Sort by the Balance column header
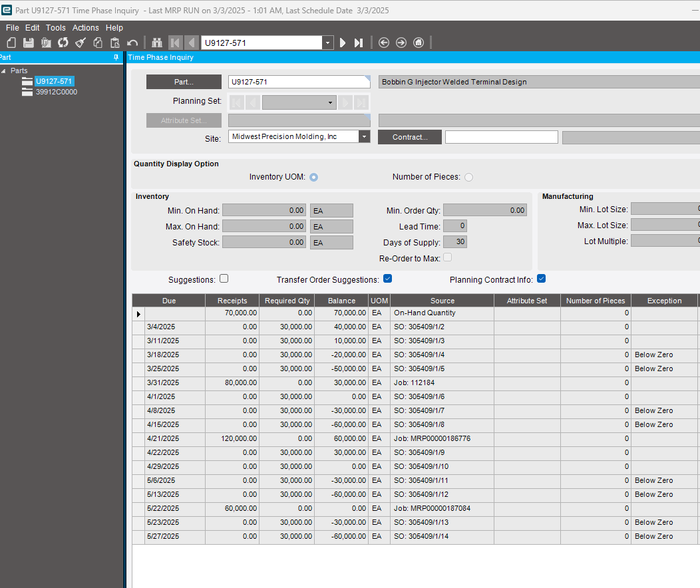The image size is (700, 588). pos(341,301)
